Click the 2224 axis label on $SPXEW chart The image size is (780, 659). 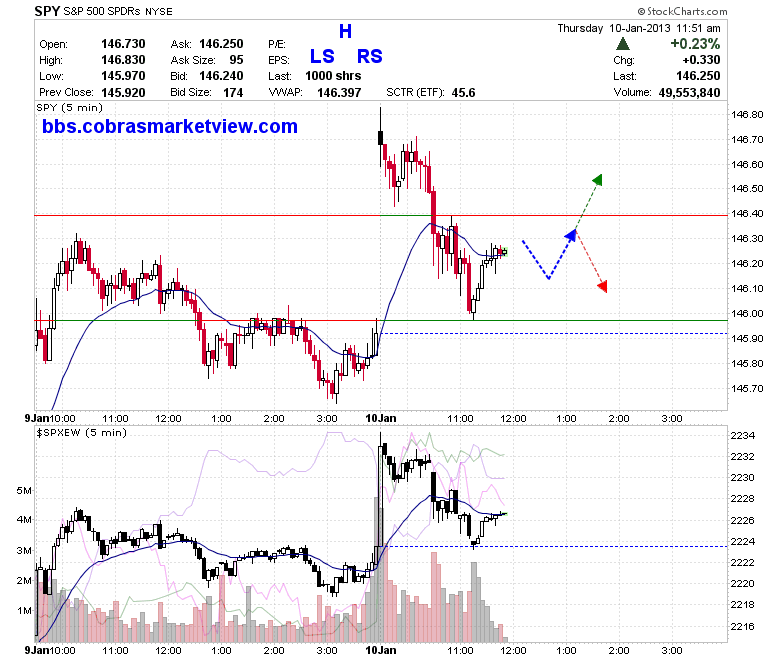pos(743,541)
